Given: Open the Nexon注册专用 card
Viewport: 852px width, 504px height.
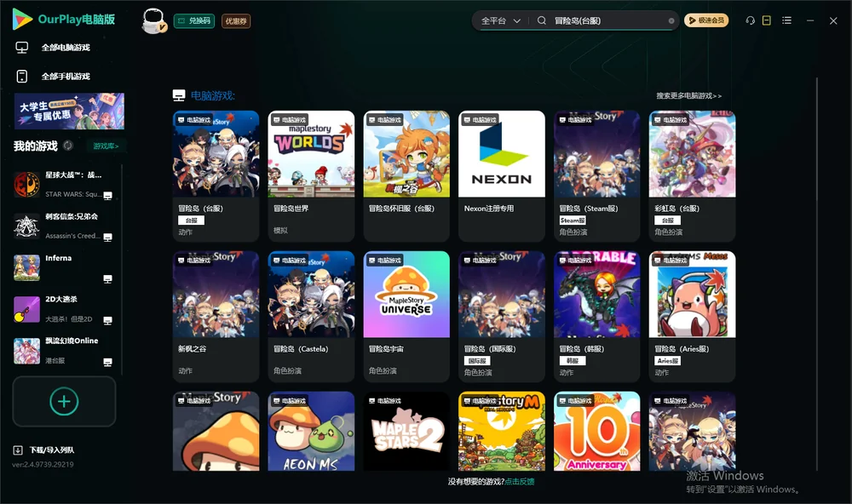Looking at the screenshot, I should pos(502,176).
